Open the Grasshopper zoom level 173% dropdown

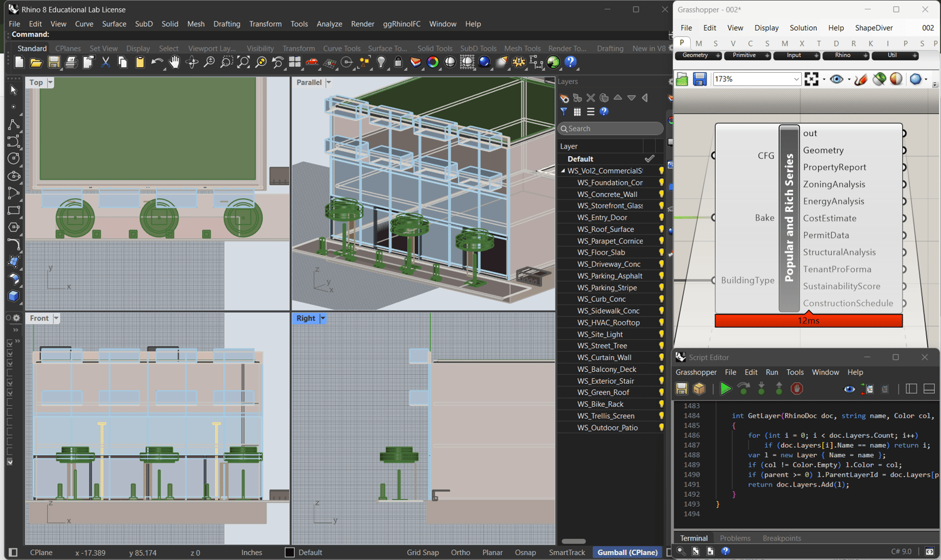[796, 79]
